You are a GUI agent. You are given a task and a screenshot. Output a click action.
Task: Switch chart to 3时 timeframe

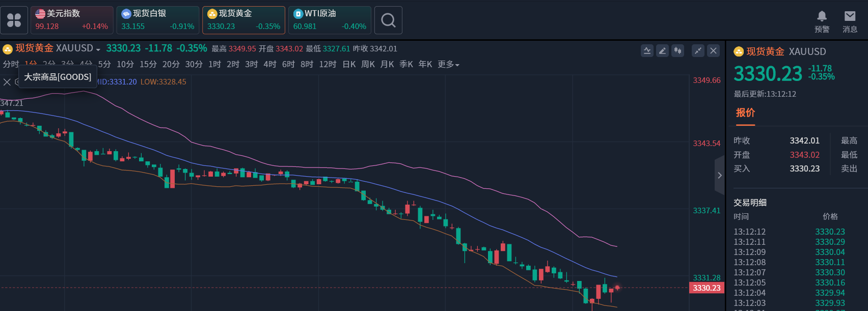pyautogui.click(x=252, y=65)
